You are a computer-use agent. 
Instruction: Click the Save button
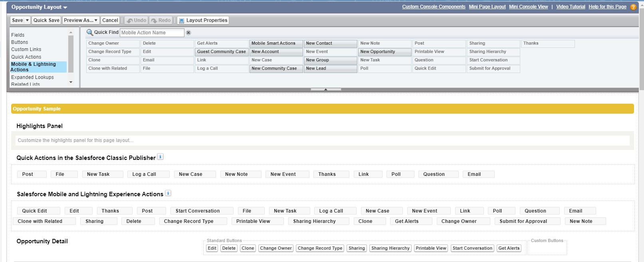18,20
